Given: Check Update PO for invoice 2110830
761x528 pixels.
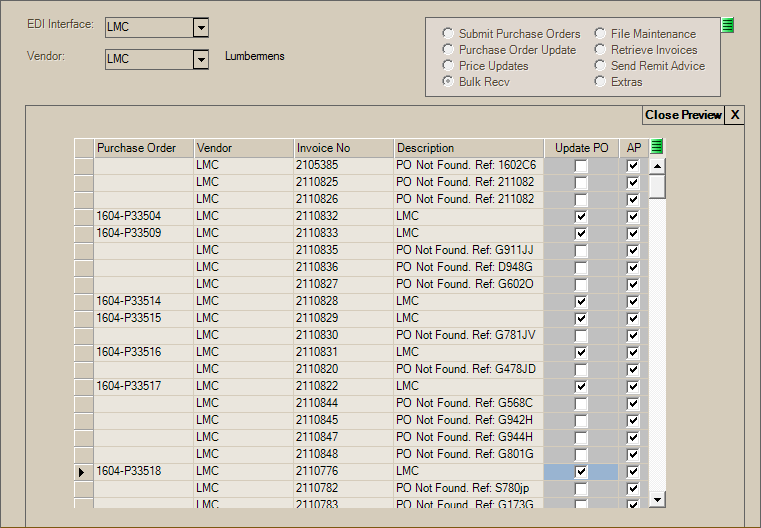Looking at the screenshot, I should coord(581,336).
